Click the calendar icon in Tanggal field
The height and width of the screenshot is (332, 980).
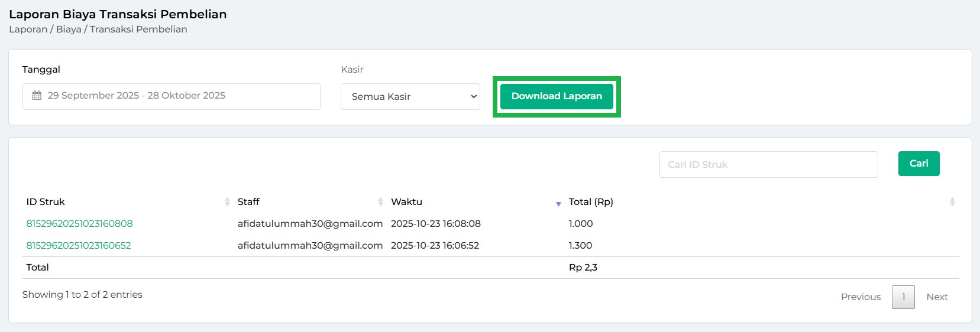pyautogui.click(x=37, y=96)
